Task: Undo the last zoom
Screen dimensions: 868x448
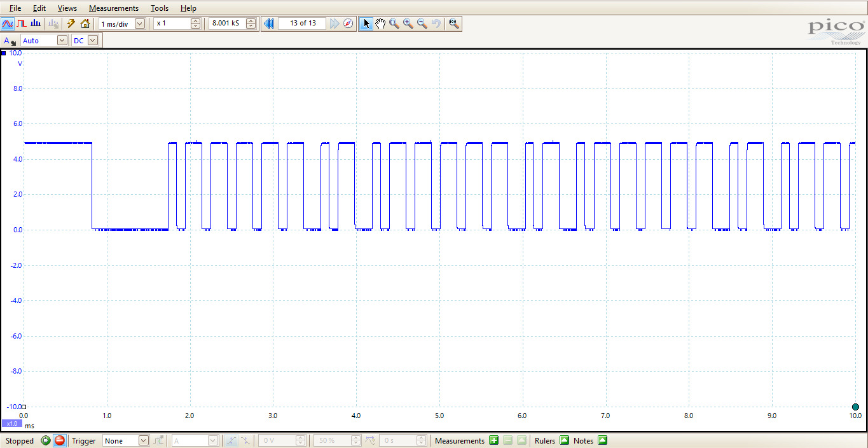Action: pyautogui.click(x=436, y=24)
